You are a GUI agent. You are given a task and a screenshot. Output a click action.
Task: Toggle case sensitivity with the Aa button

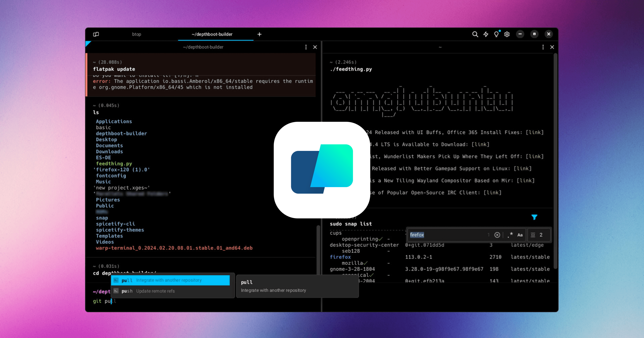click(520, 235)
